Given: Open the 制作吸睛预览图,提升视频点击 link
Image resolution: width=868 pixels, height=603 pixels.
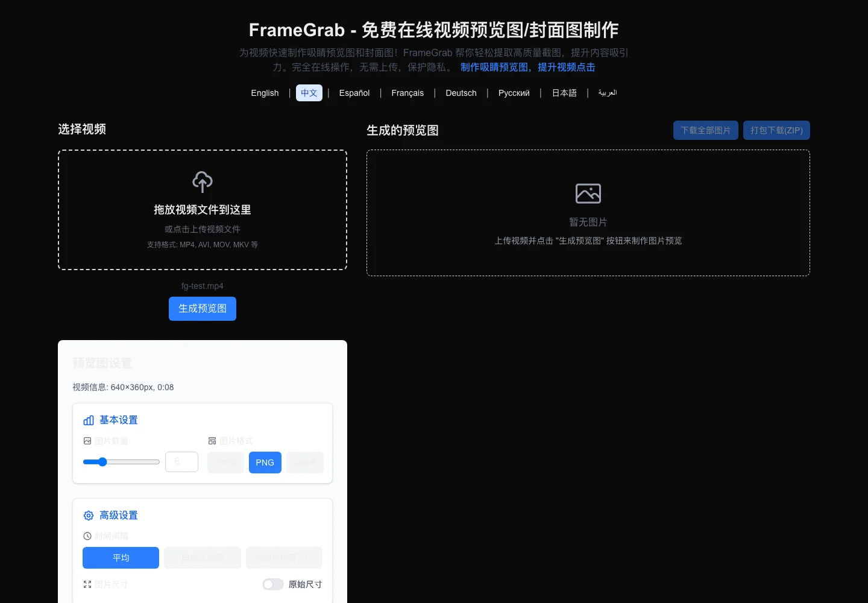Looking at the screenshot, I should (528, 67).
